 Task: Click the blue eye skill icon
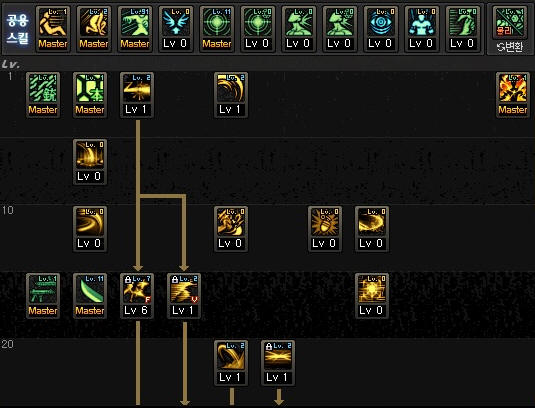pos(380,29)
